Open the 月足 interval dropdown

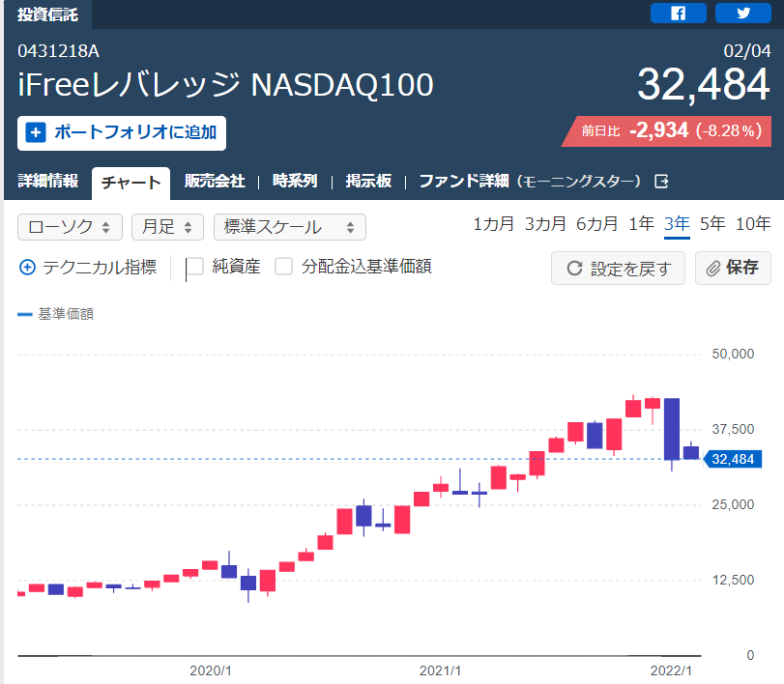pos(167,227)
